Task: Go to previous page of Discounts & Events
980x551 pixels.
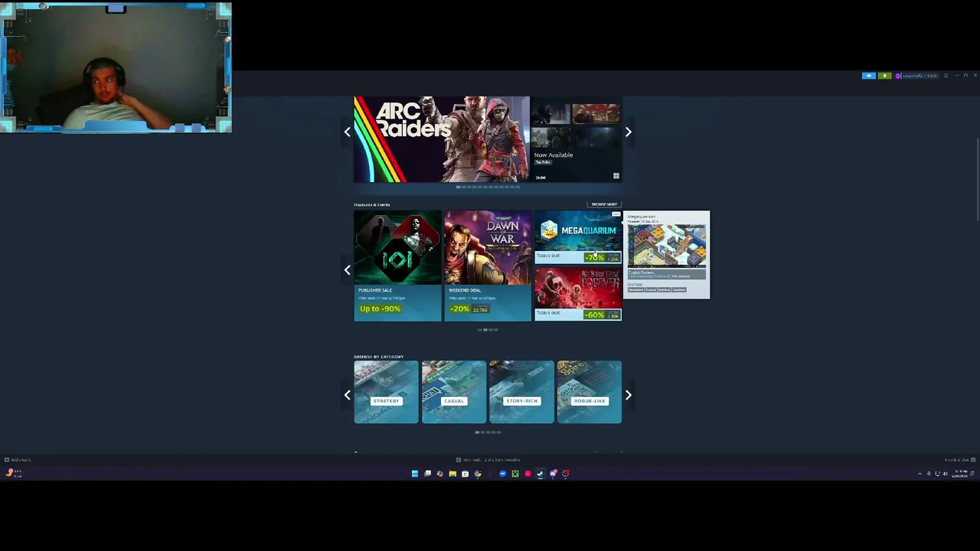Action: (x=347, y=270)
